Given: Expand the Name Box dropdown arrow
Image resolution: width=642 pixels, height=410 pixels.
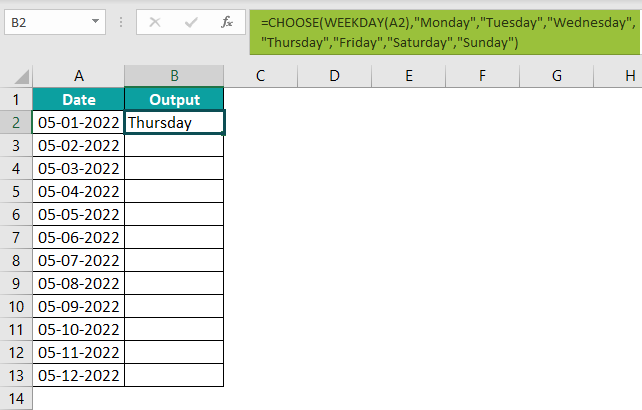Looking at the screenshot, I should pos(95,21).
